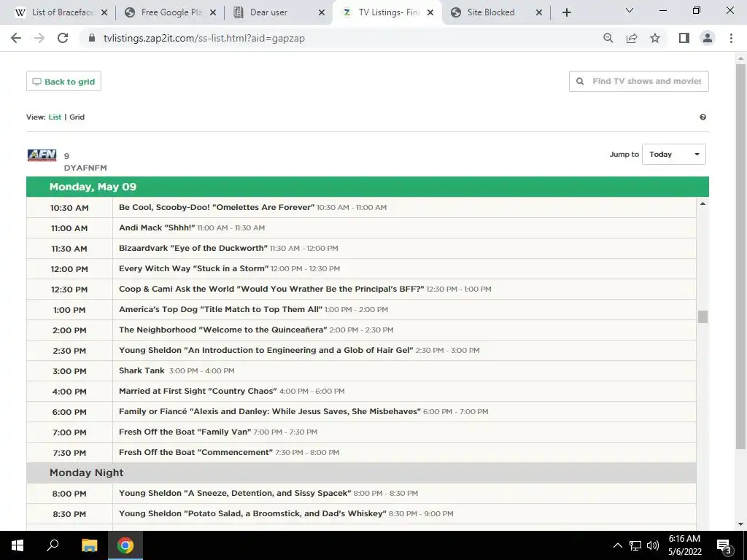Open the volume tray icon
Screen dimensions: 747x560
coord(653,545)
